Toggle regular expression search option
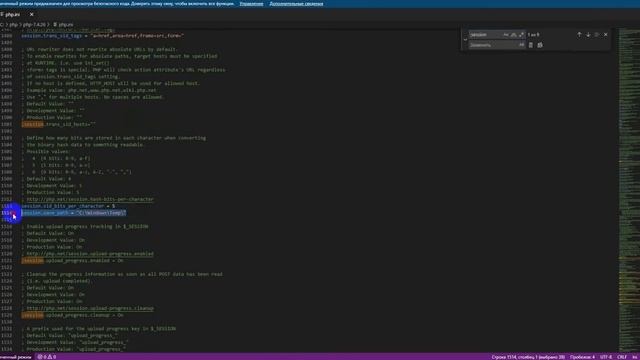Viewport: 640px width, 360px height. tap(521, 35)
